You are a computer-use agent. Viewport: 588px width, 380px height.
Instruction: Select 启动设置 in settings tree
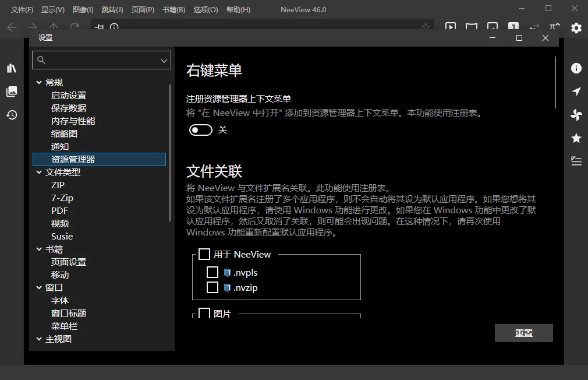point(69,96)
